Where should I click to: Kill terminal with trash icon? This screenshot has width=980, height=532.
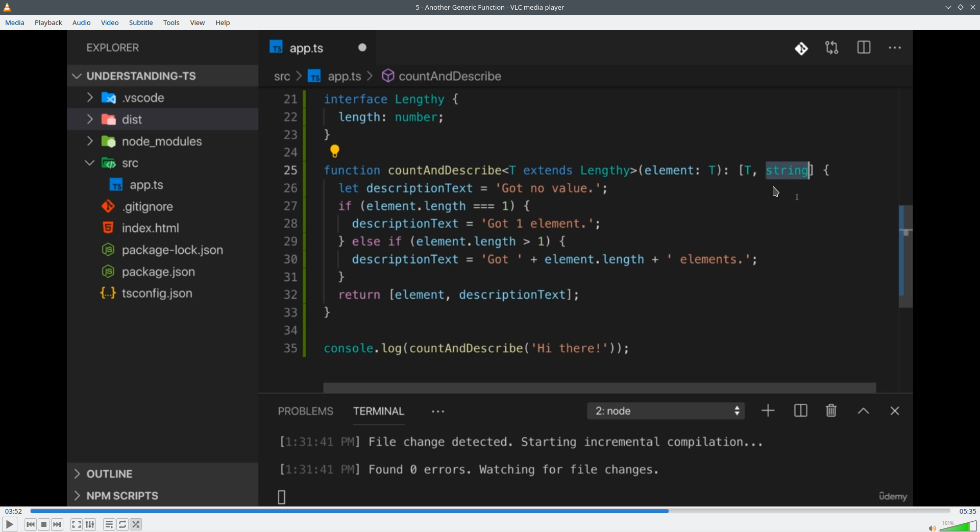click(x=831, y=411)
